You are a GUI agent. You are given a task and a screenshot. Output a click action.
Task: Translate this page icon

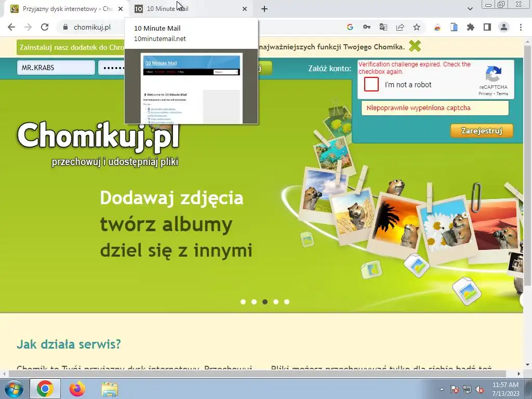[x=383, y=27]
